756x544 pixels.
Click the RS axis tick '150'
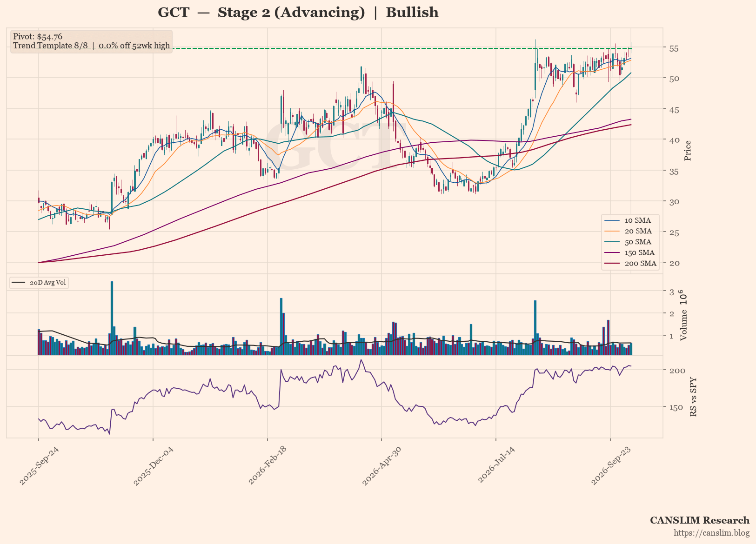(676, 407)
